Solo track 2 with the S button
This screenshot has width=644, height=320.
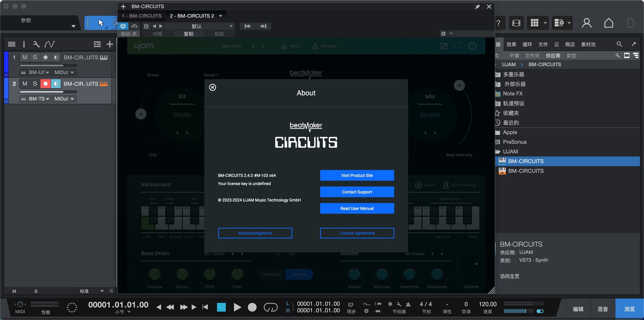(35, 83)
